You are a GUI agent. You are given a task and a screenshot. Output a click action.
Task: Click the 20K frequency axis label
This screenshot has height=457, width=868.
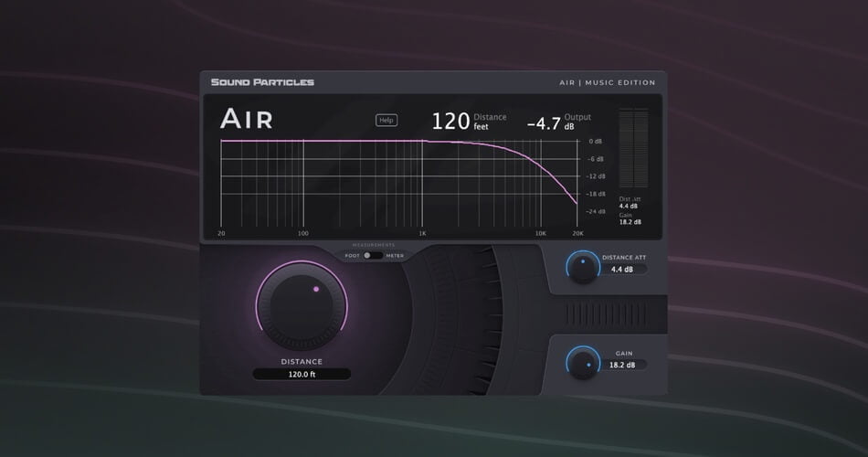pyautogui.click(x=578, y=234)
